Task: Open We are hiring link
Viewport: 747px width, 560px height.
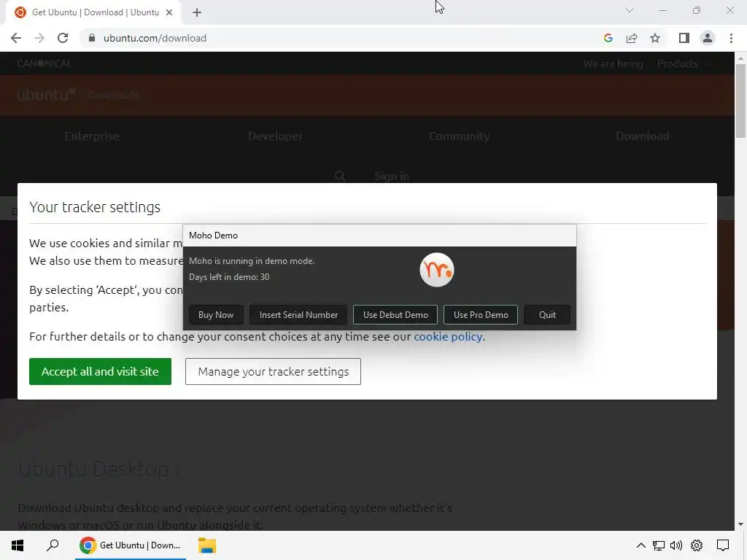Action: coord(613,63)
